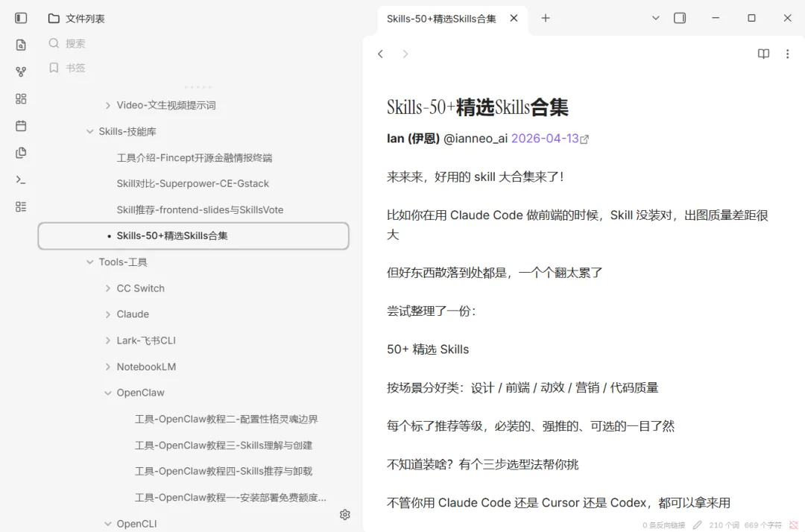The image size is (805, 532).
Task: Navigate forward with the right arrow
Action: (405, 54)
